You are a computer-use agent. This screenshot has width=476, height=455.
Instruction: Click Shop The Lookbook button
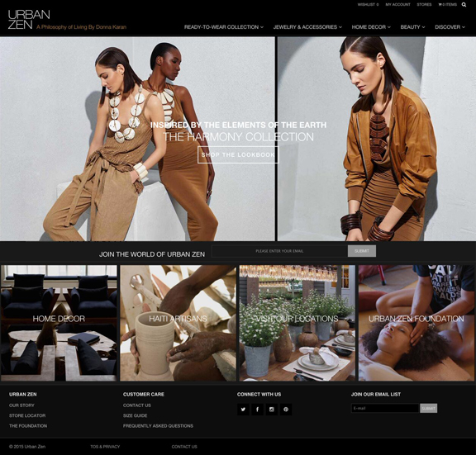(x=238, y=154)
